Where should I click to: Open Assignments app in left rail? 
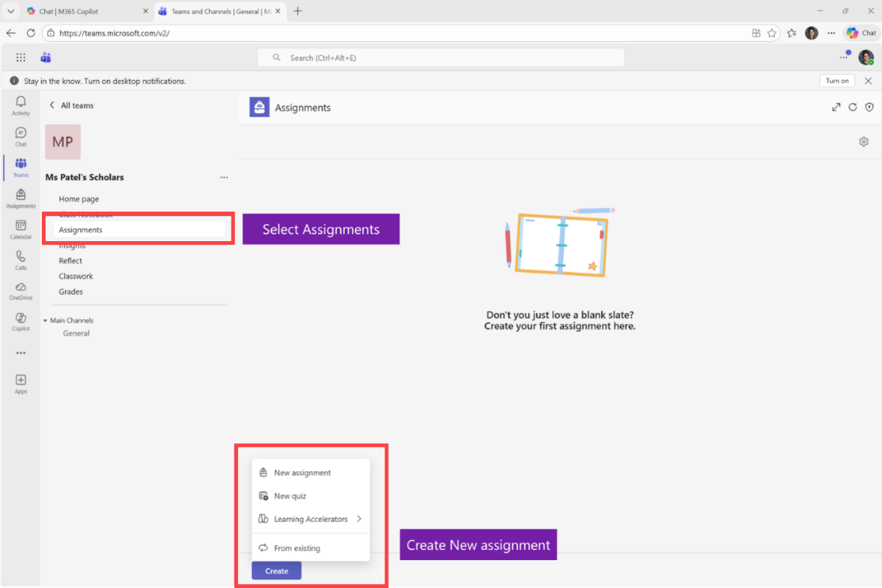click(21, 198)
